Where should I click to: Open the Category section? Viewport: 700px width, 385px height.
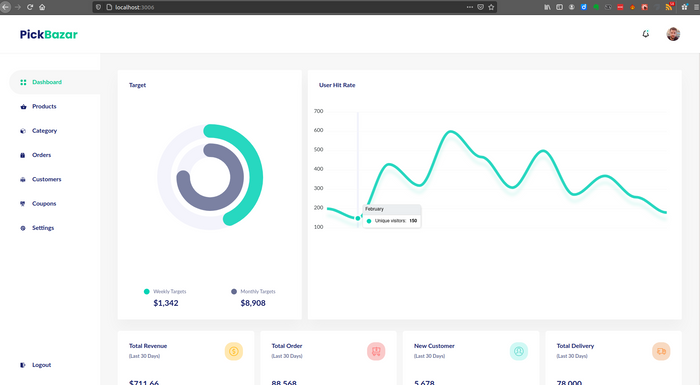coord(45,131)
